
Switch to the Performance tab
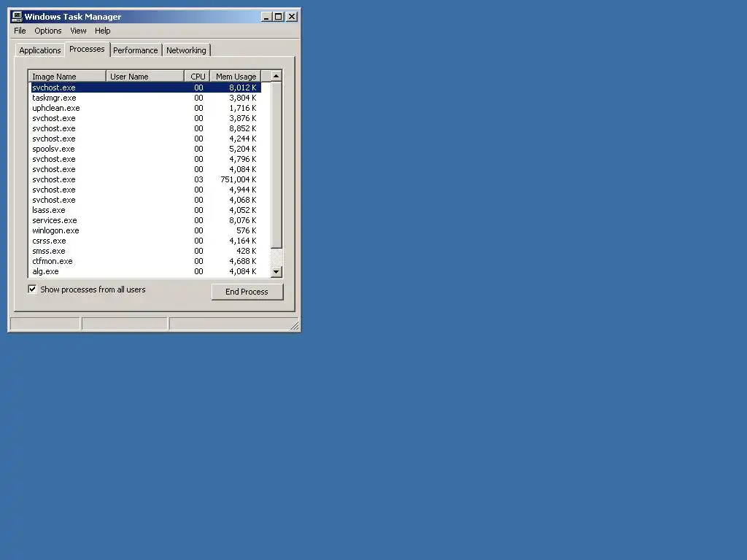(135, 50)
